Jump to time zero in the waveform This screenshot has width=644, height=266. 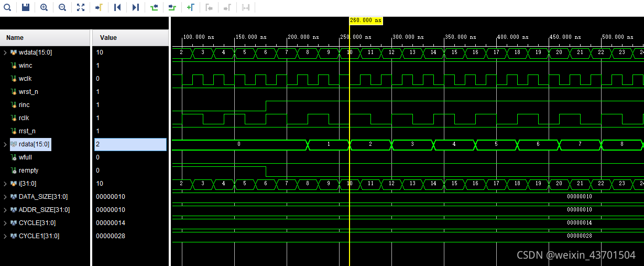click(x=117, y=7)
